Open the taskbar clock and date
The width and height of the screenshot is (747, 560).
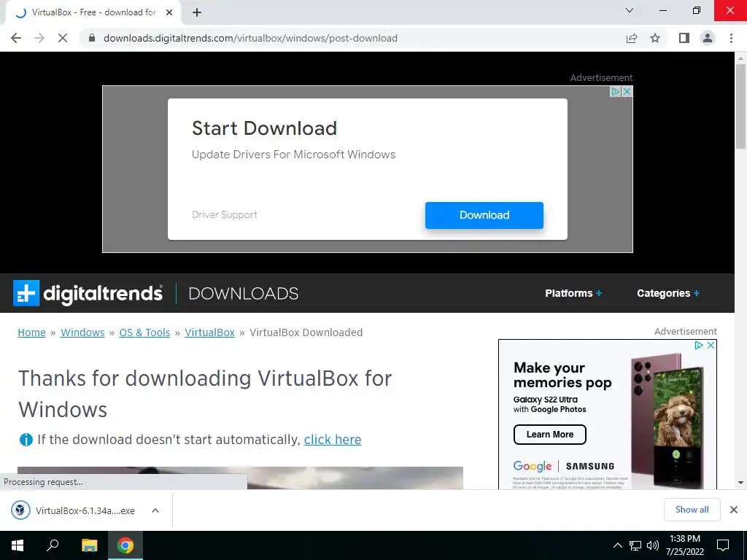click(x=684, y=545)
